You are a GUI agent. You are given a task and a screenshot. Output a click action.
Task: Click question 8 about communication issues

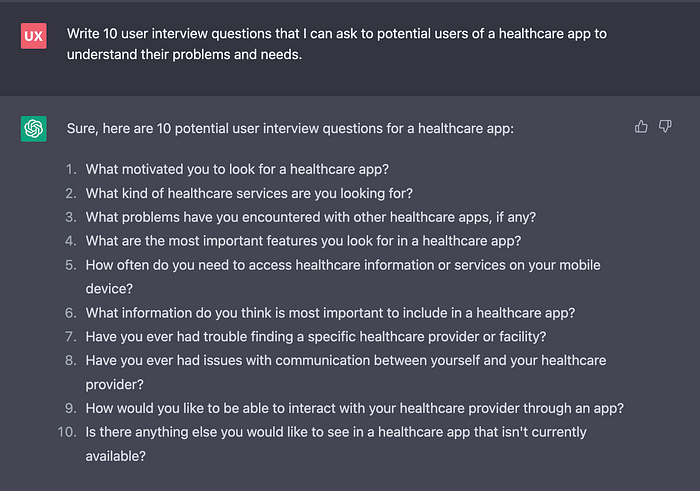pos(346,372)
